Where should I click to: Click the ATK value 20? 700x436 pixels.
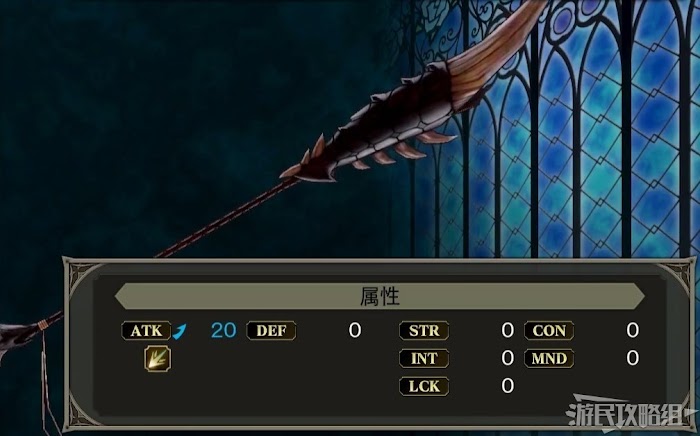[x=224, y=330]
